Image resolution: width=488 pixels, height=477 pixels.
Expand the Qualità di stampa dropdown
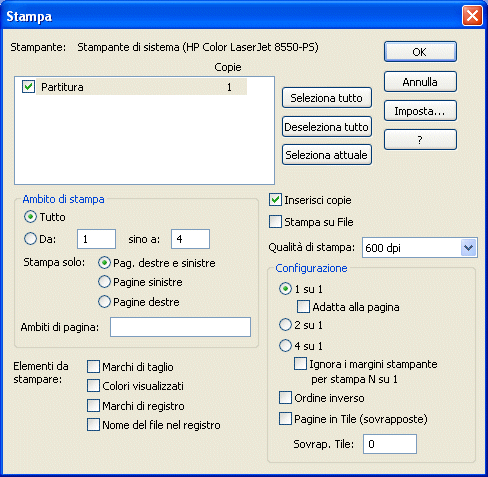(468, 248)
